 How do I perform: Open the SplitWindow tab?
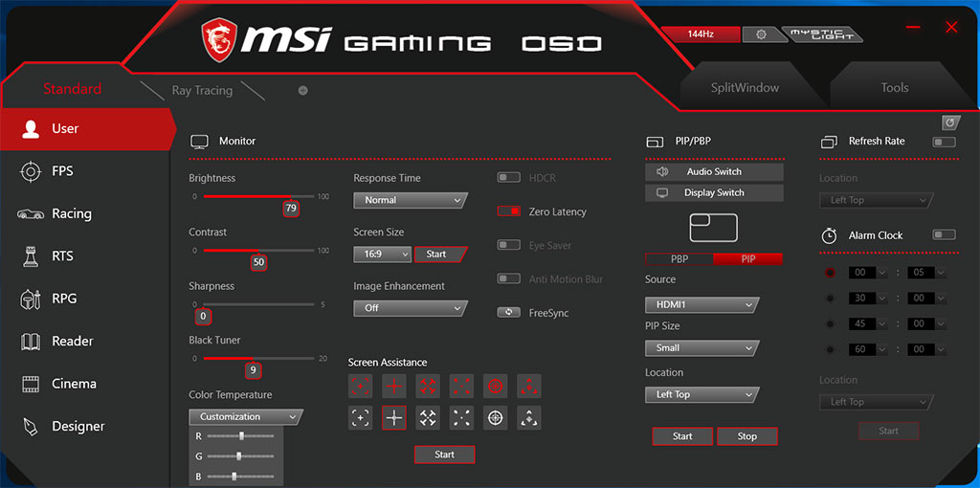tap(745, 87)
